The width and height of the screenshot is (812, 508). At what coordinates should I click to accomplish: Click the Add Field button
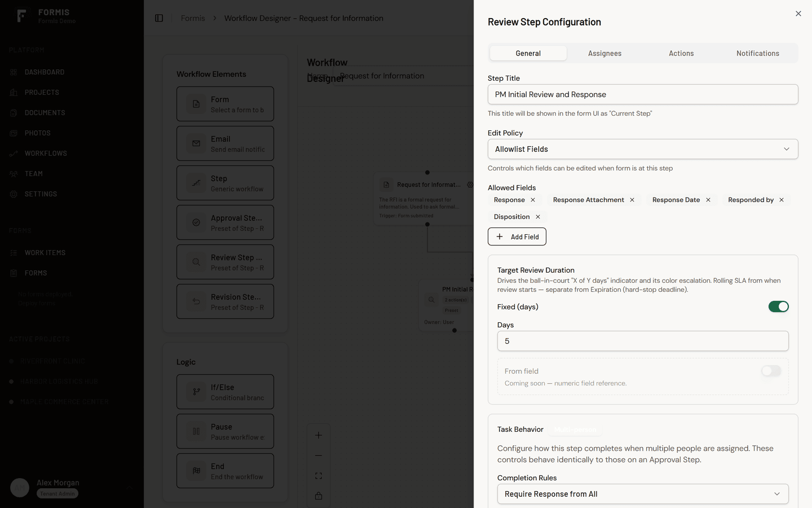517,237
